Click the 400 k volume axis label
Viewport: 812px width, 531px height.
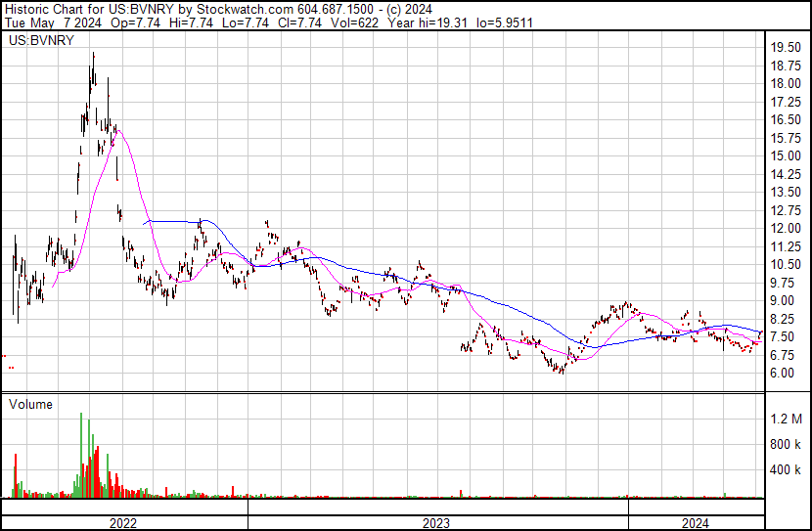(x=786, y=470)
